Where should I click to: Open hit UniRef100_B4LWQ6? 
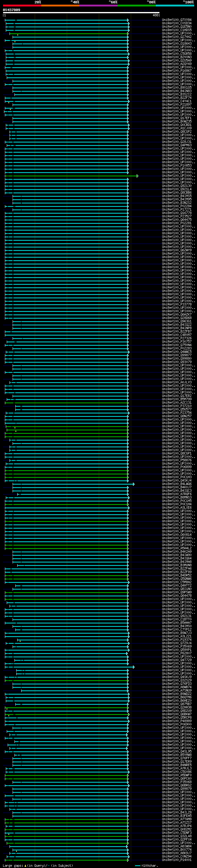pos(177,484)
